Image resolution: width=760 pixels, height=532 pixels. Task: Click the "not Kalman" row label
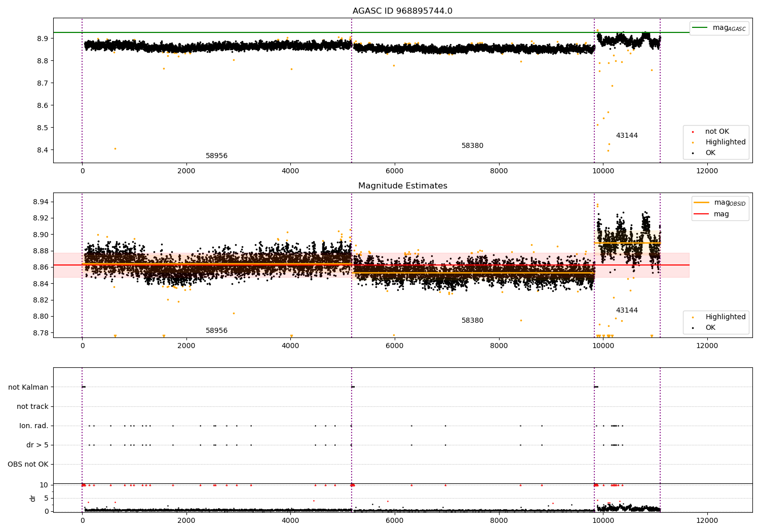(x=28, y=388)
